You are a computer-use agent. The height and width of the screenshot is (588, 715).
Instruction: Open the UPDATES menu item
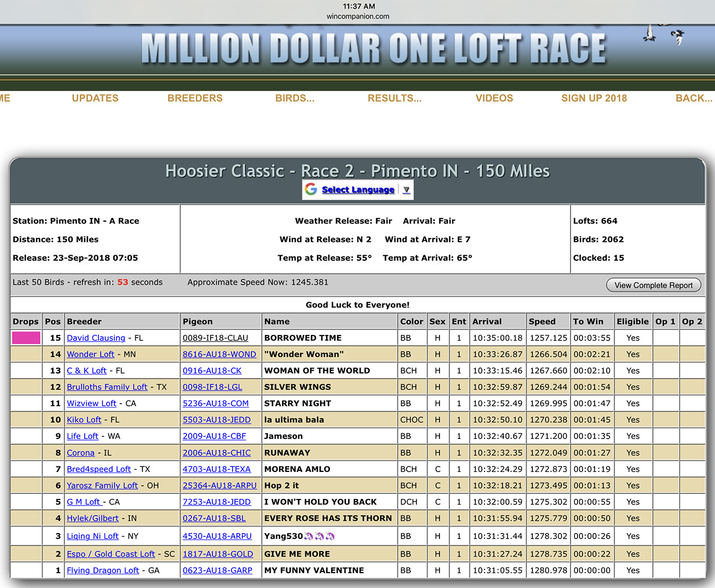(95, 98)
